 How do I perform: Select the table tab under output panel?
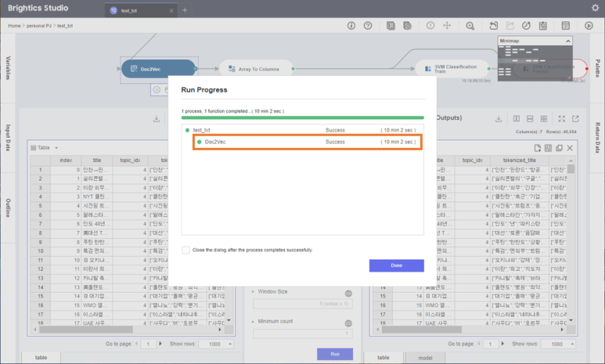pos(384,358)
